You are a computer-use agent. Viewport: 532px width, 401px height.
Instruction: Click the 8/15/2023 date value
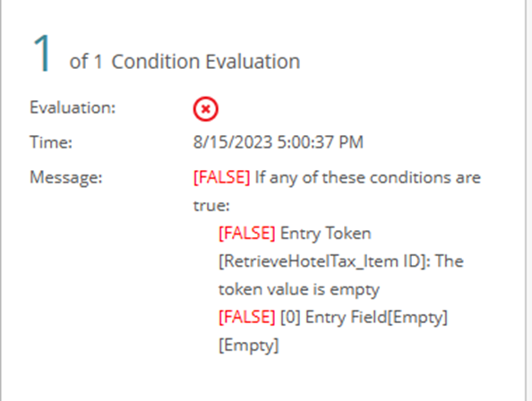(233, 141)
